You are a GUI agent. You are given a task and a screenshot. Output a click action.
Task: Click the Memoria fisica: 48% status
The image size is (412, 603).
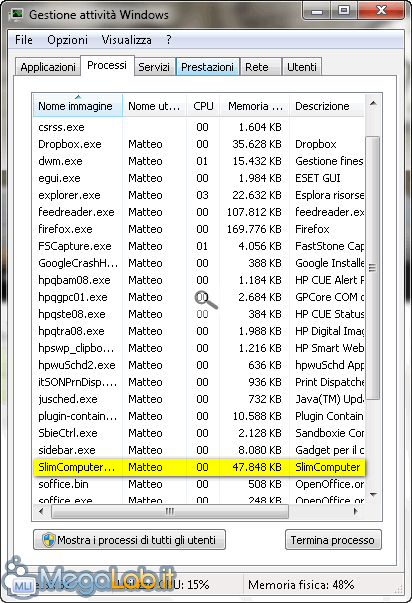coord(301,585)
